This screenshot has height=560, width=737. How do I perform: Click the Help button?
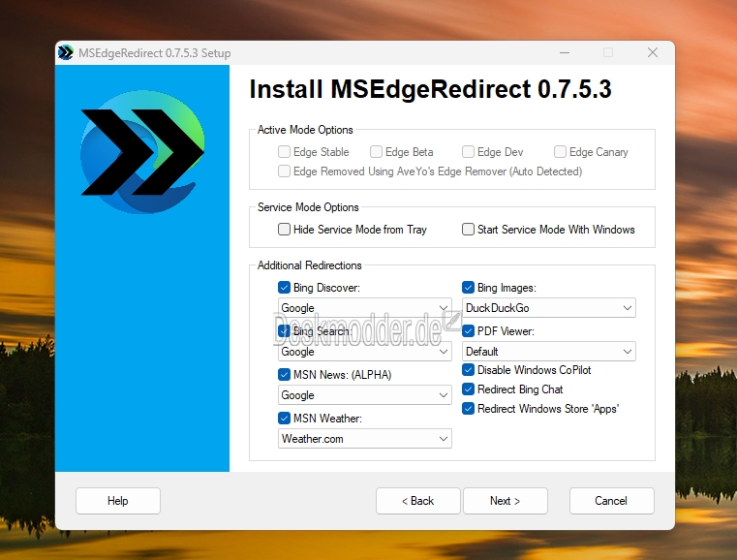[118, 501]
